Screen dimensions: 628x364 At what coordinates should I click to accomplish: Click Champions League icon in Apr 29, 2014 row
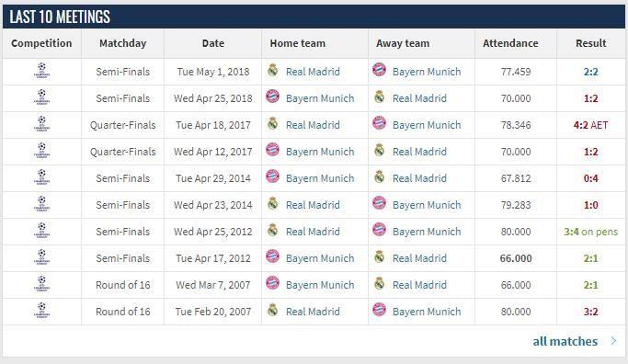click(x=41, y=177)
